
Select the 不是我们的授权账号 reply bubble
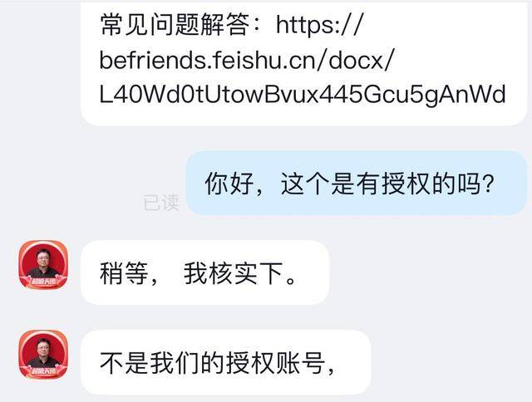point(225,362)
